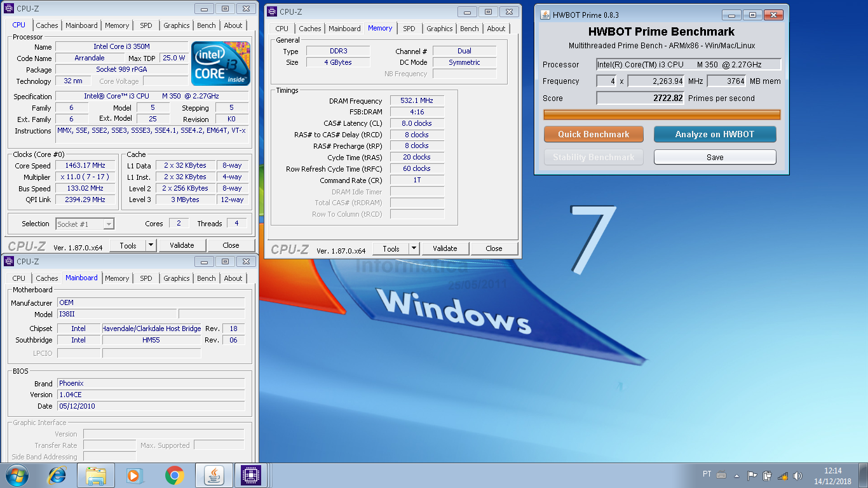The height and width of the screenshot is (488, 868).
Task: Open About tab in Memory window
Action: click(496, 29)
